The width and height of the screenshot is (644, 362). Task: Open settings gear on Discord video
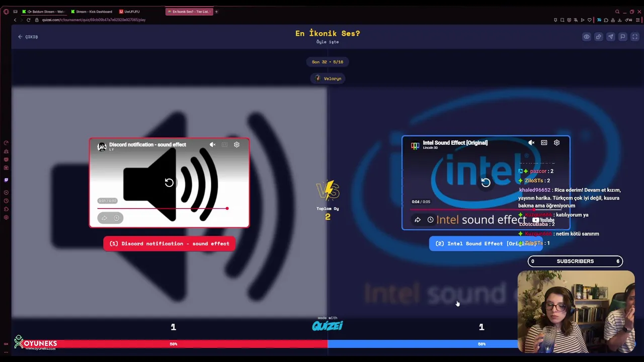point(236,145)
